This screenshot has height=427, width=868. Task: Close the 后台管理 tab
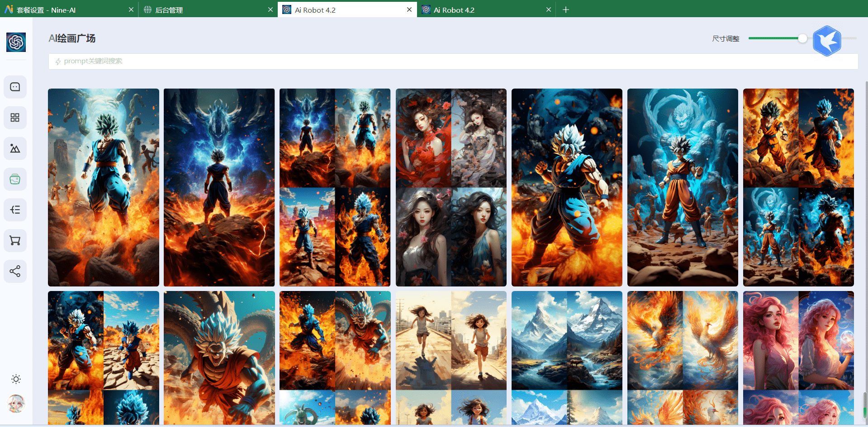click(x=270, y=9)
